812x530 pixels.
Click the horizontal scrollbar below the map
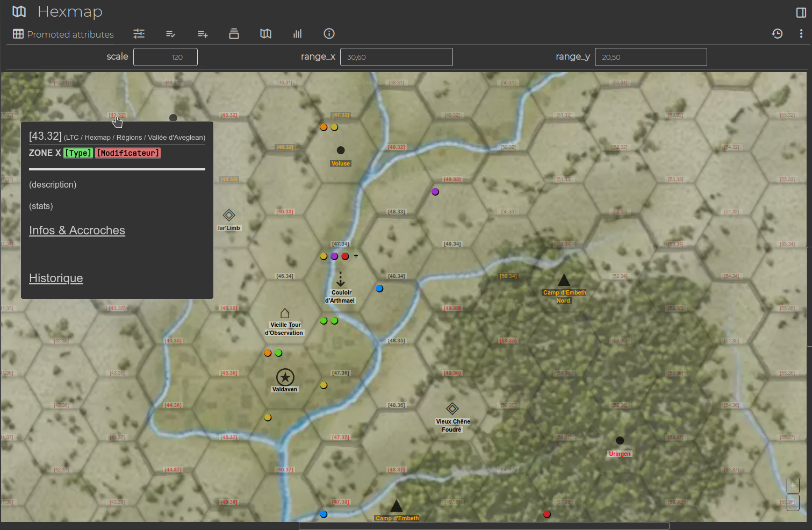[484, 526]
